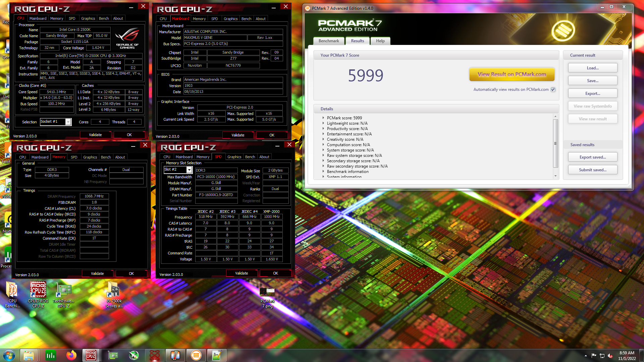Expand the Creativity score details row
This screenshot has height=362, width=644.
(323, 139)
